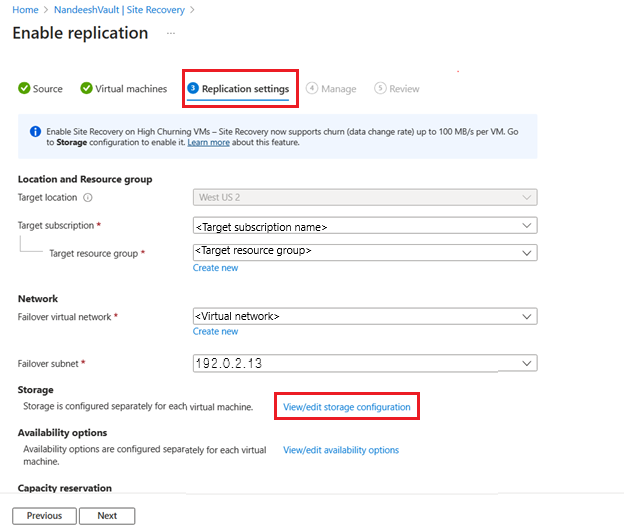
Task: Click the step 5 Review circle icon
Action: pos(380,89)
